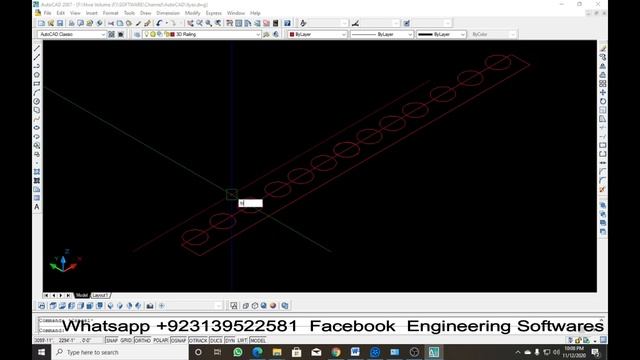Open Microsoft Word from the taskbar
Screen dimensions: 640x360
pos(355,352)
